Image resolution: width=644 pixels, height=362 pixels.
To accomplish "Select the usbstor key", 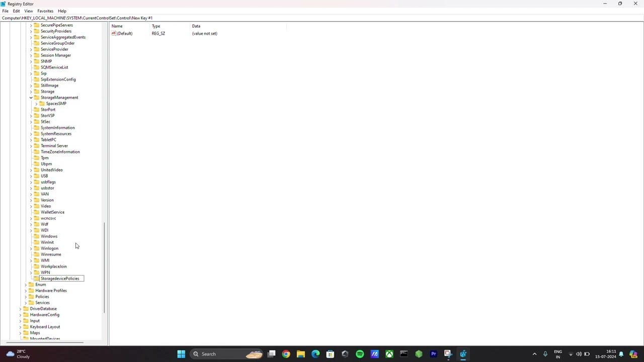I will 47,188.
